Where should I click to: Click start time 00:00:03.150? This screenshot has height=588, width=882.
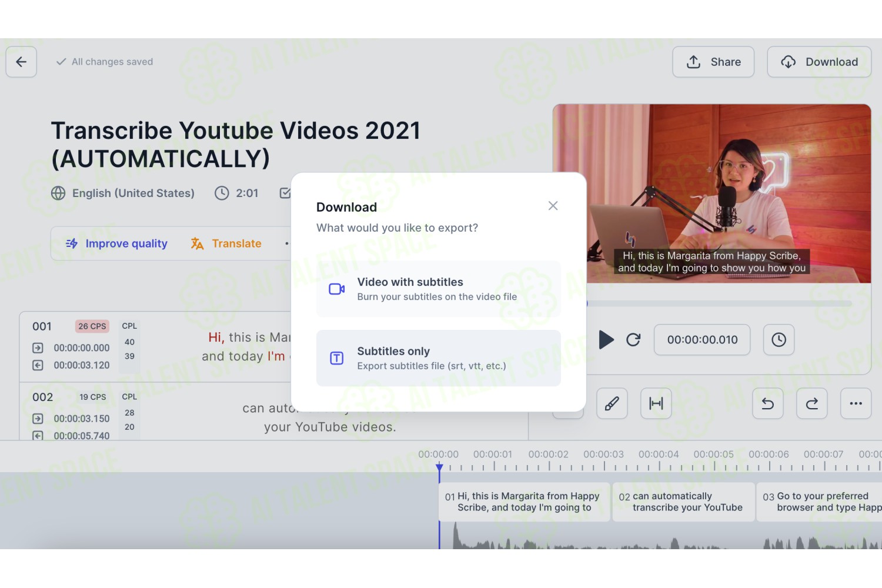pos(82,419)
